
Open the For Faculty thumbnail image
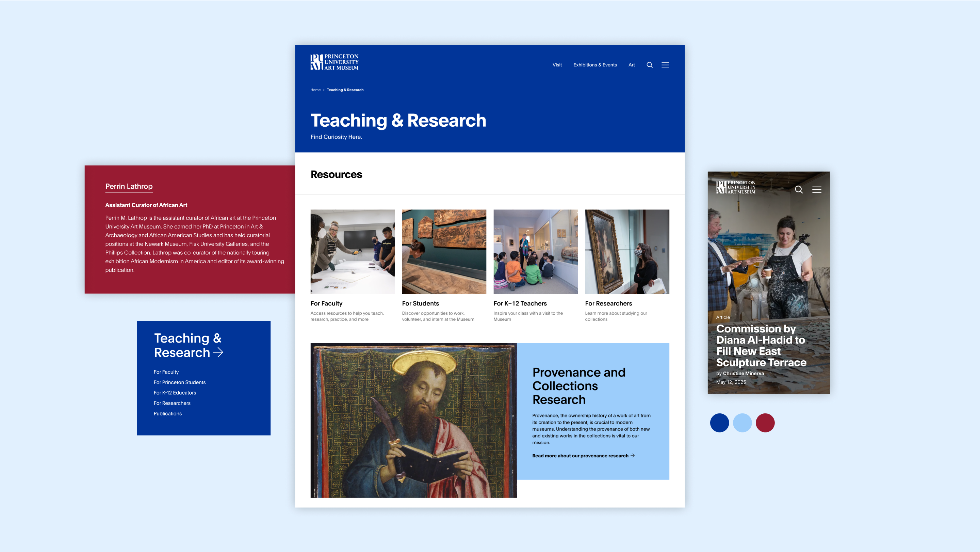(352, 252)
